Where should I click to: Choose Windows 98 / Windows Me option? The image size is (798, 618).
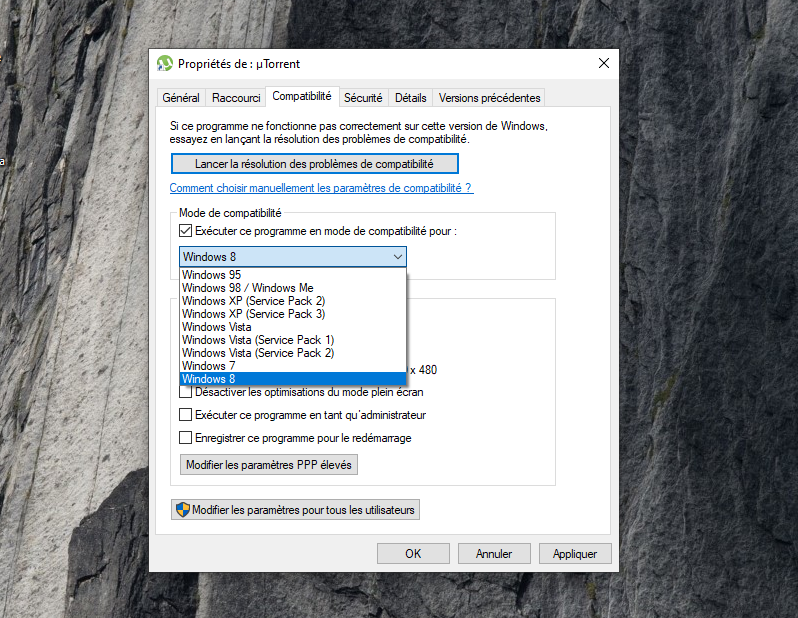293,288
